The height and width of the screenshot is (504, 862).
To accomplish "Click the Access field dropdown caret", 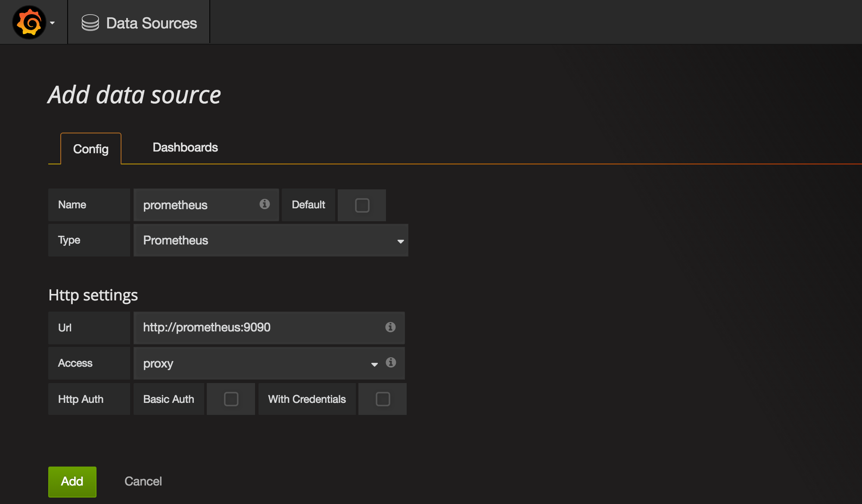I will pos(373,365).
